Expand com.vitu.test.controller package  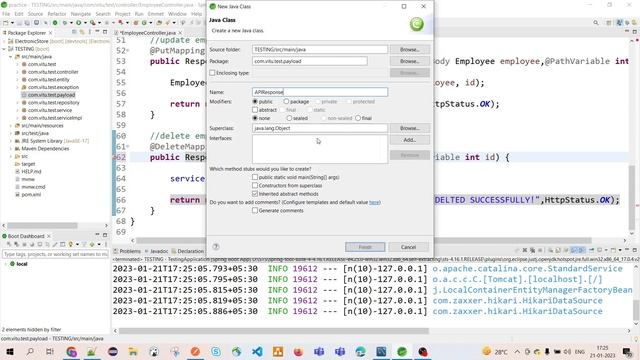tap(18, 72)
